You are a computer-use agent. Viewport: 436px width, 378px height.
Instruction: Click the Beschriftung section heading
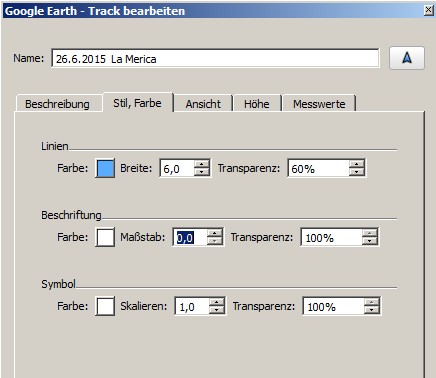[x=71, y=215]
